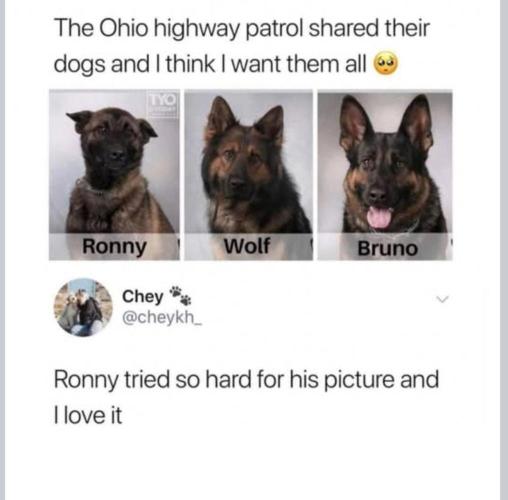Select the 'Ronny tried so hard' tweet text
Image resolution: width=508 pixels, height=500 pixels.
tap(247, 397)
